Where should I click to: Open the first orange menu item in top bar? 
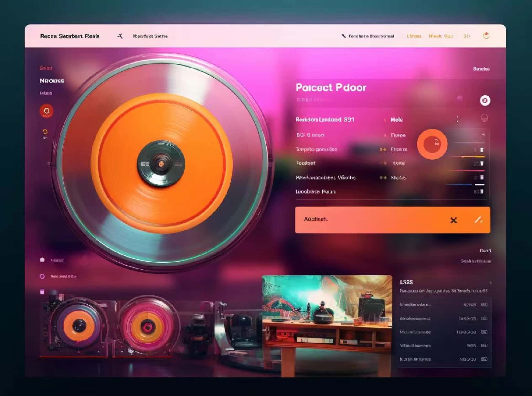point(414,36)
